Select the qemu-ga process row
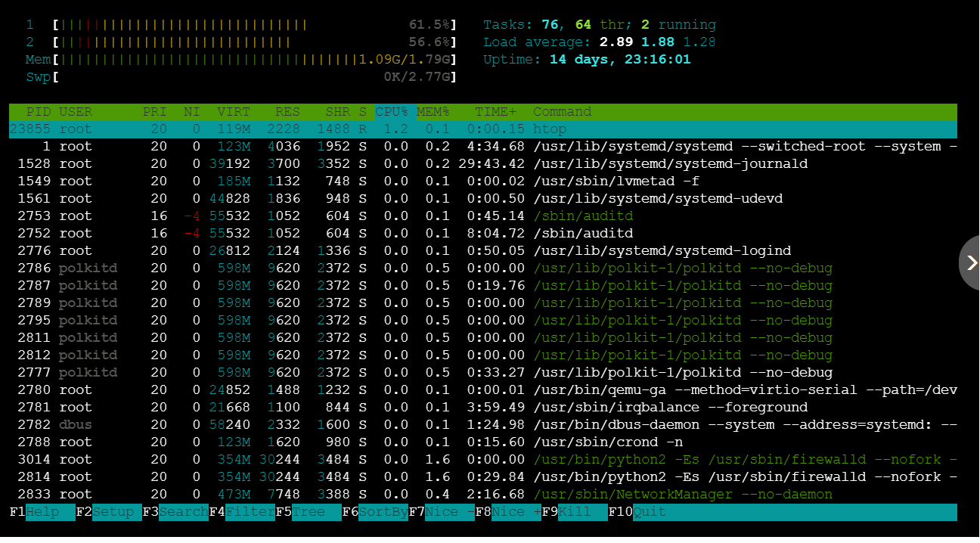This screenshot has width=980, height=543. 483,390
